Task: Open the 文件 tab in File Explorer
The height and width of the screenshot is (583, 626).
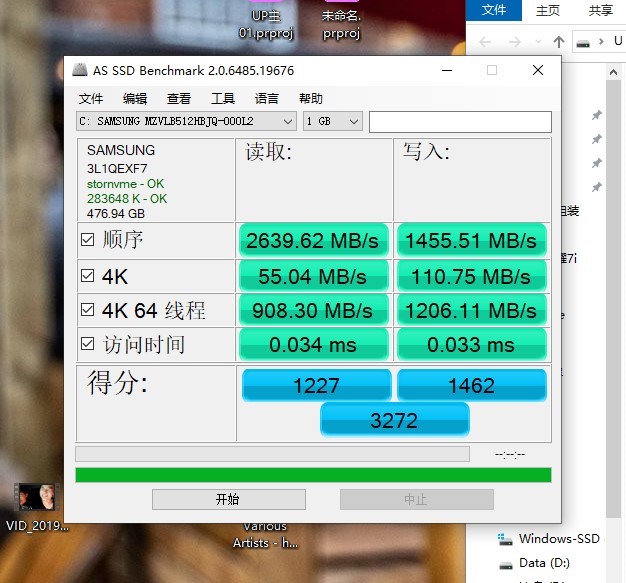Action: 494,10
